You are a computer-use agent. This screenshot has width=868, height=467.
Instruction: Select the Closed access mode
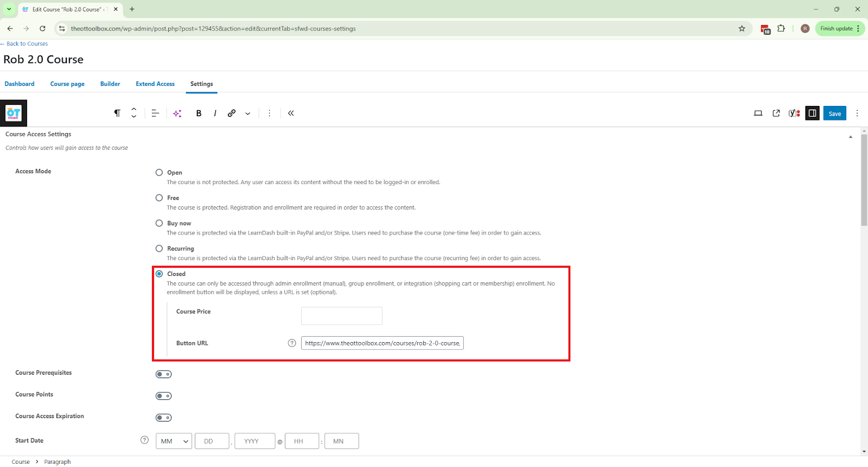point(159,274)
